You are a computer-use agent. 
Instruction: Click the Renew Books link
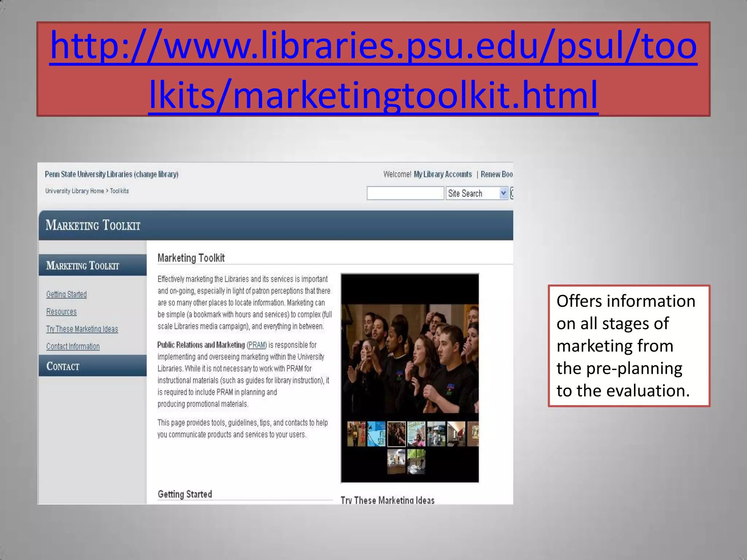click(496, 174)
